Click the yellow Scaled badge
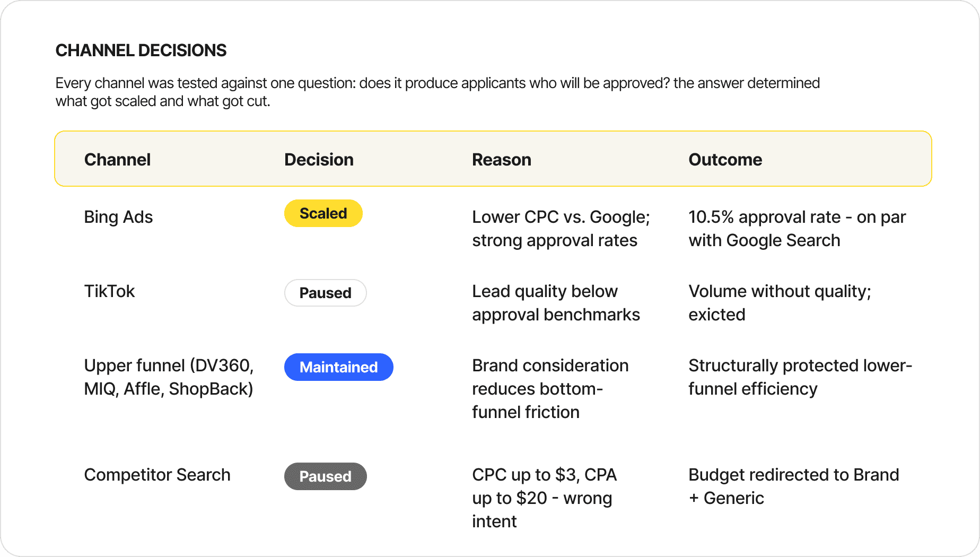The width and height of the screenshot is (980, 557). [323, 213]
